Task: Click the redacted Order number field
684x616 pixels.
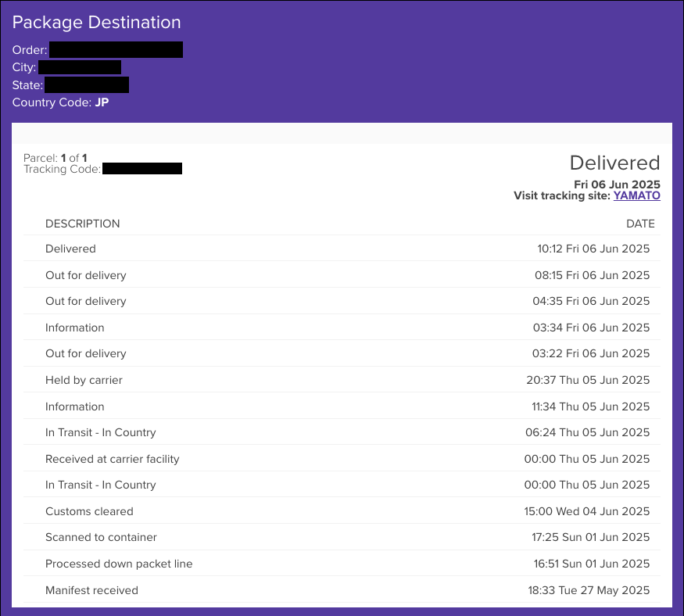Action: click(x=116, y=50)
